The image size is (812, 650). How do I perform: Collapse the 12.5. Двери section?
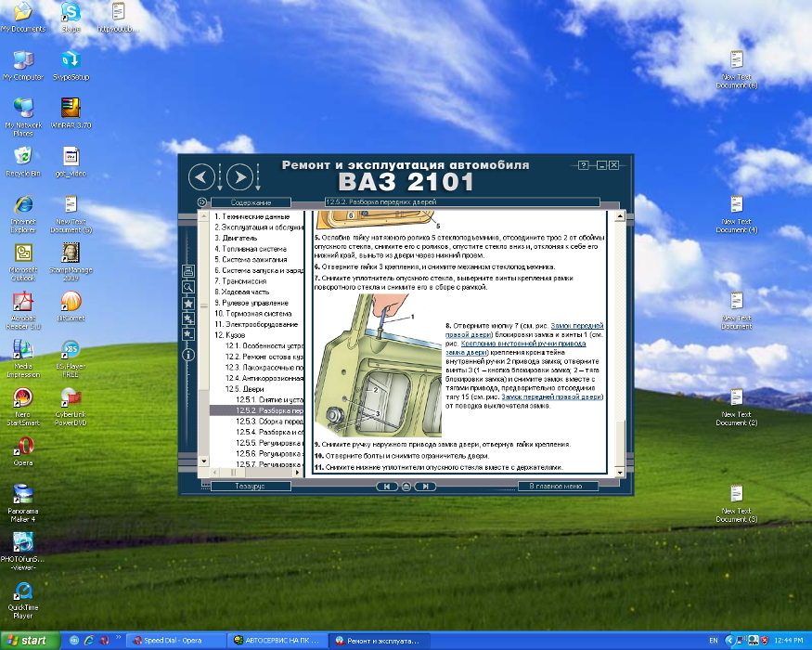[x=244, y=389]
